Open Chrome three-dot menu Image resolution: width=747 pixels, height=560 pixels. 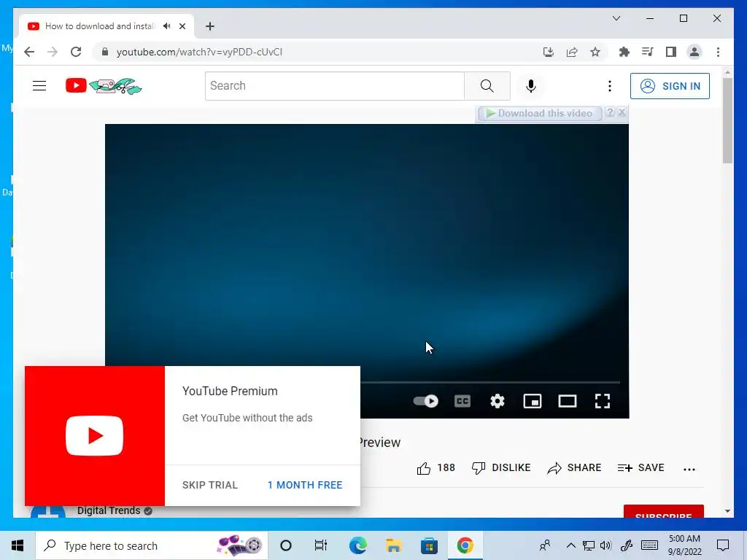[718, 52]
